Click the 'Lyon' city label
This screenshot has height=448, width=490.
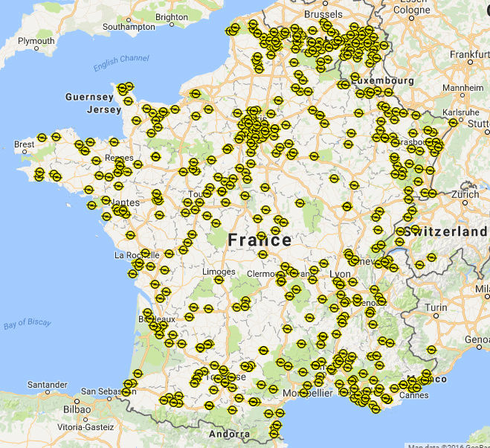click(340, 275)
